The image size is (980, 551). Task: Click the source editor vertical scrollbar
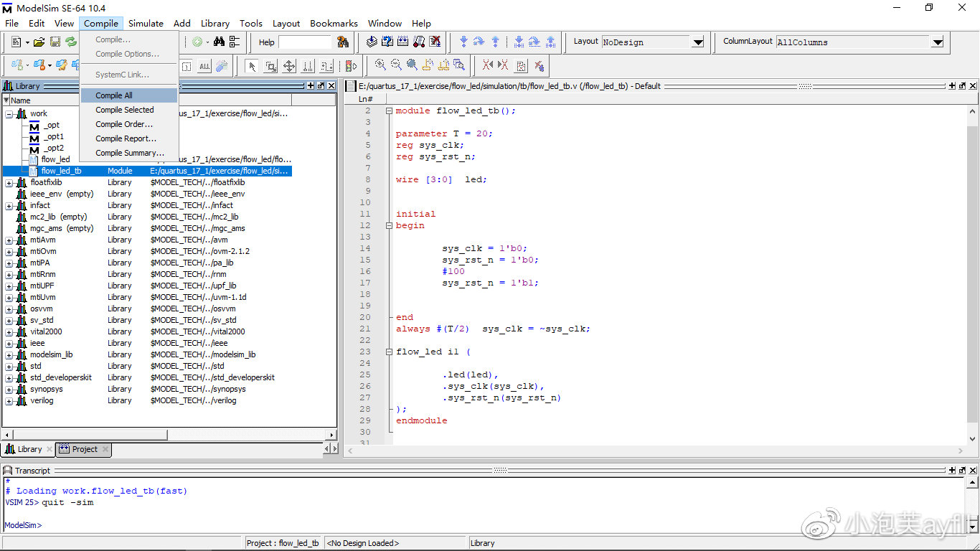[973, 275]
